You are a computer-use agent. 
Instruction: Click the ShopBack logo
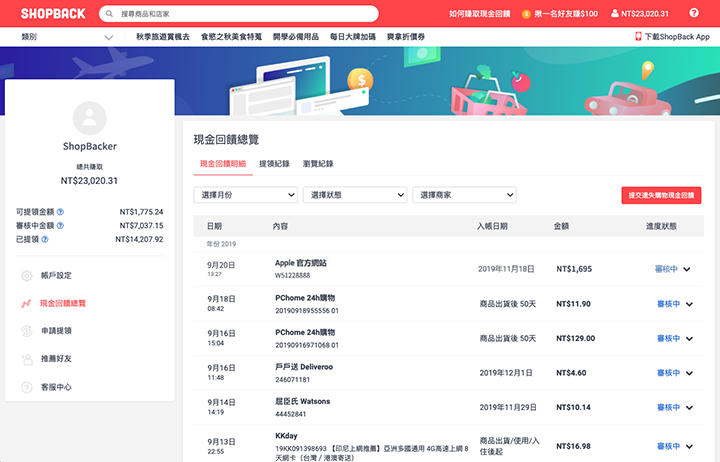(x=53, y=14)
